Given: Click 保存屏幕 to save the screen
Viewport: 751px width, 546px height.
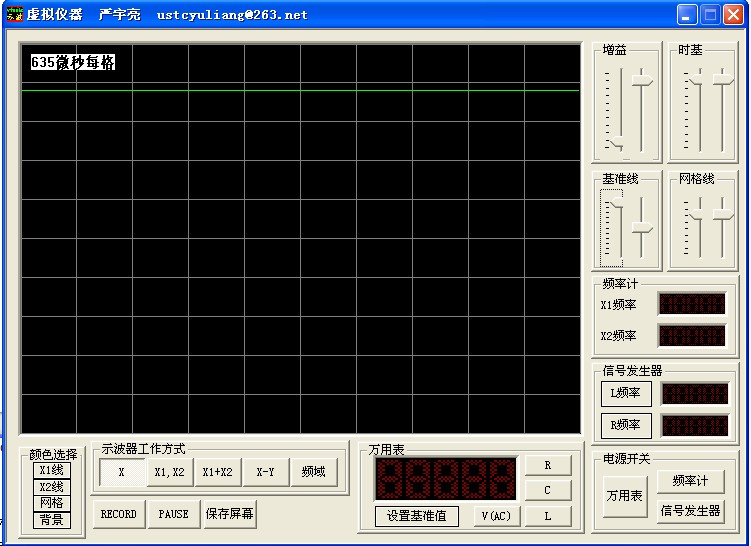Looking at the screenshot, I should click(x=230, y=514).
